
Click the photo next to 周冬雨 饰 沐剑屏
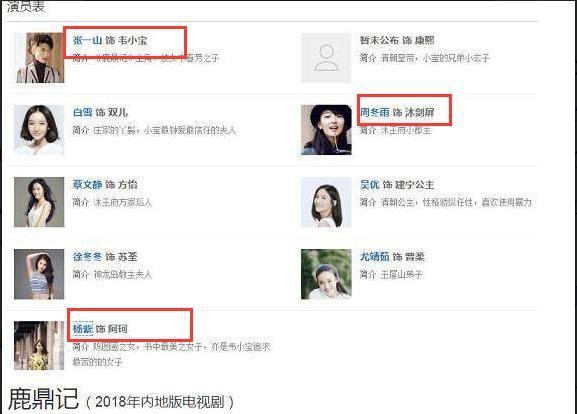pos(326,130)
